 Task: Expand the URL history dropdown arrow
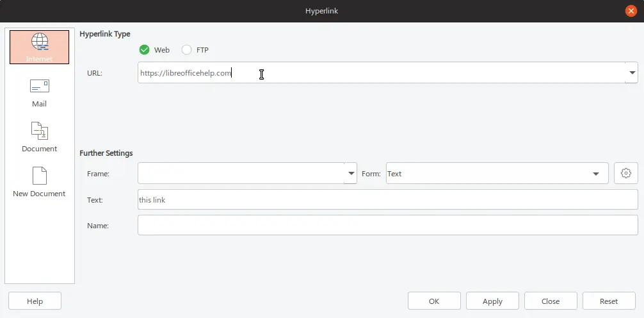point(632,72)
